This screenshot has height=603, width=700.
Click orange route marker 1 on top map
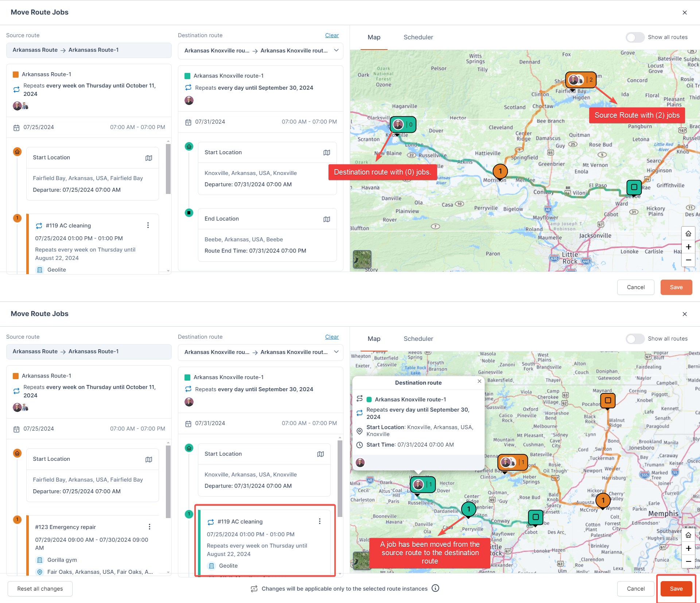click(500, 171)
